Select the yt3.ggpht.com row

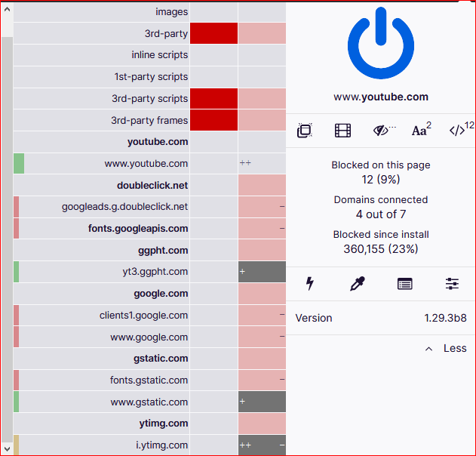pos(101,272)
